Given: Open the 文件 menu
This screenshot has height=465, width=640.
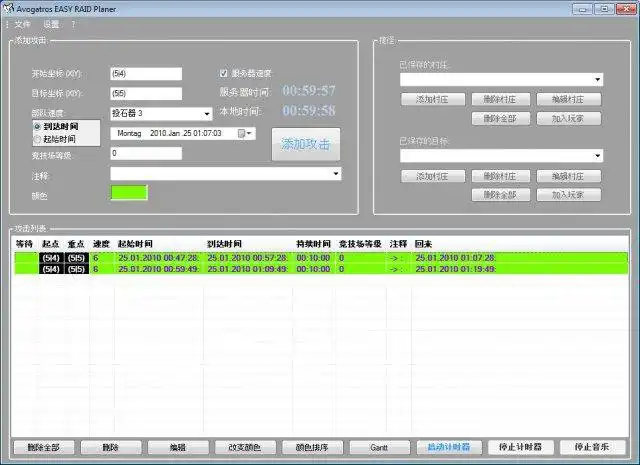Looking at the screenshot, I should 22,24.
